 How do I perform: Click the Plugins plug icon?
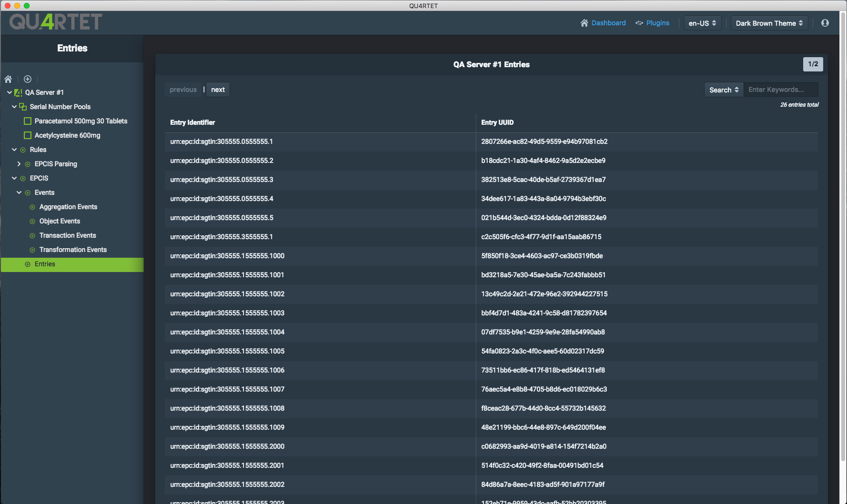(639, 23)
